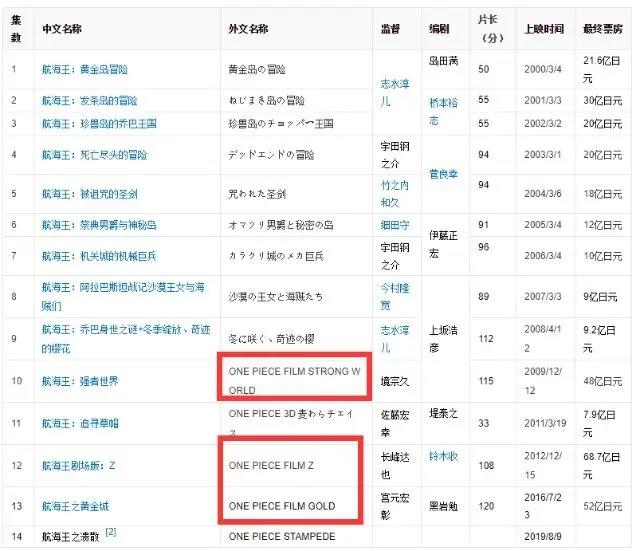Image resolution: width=640 pixels, height=551 pixels.
Task: Select the 外文名称 column header
Action: click(248, 29)
